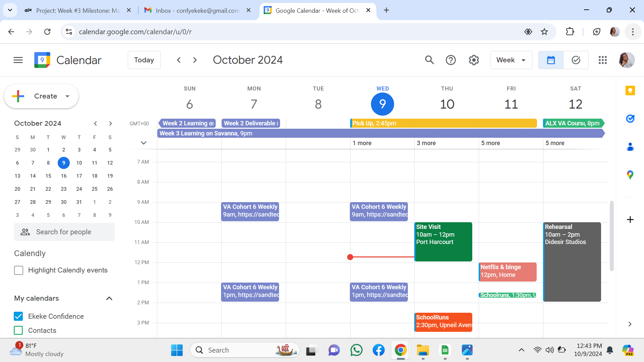
Task: Switch to Tasks view checkmark icon
Action: (576, 60)
